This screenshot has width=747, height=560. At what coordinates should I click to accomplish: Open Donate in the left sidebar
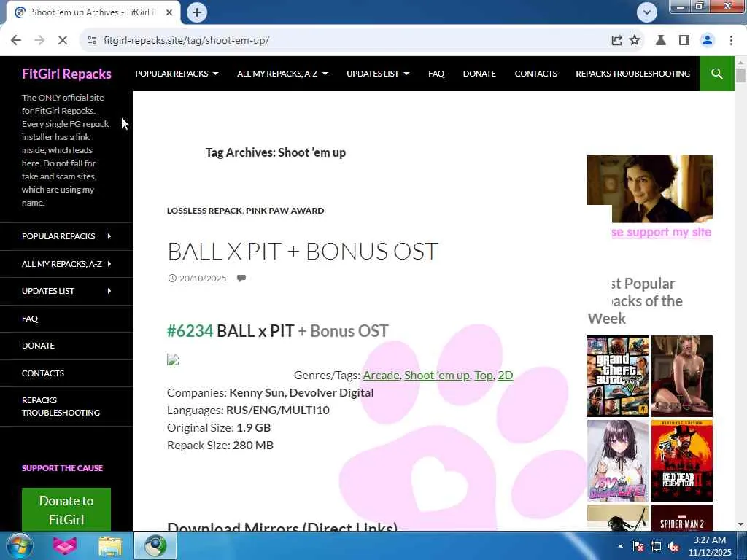click(x=38, y=346)
